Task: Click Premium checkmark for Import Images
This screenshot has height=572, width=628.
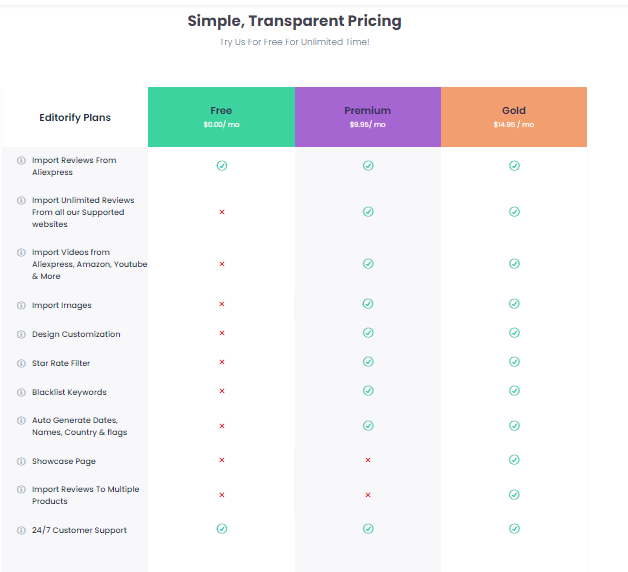Action: 368,304
